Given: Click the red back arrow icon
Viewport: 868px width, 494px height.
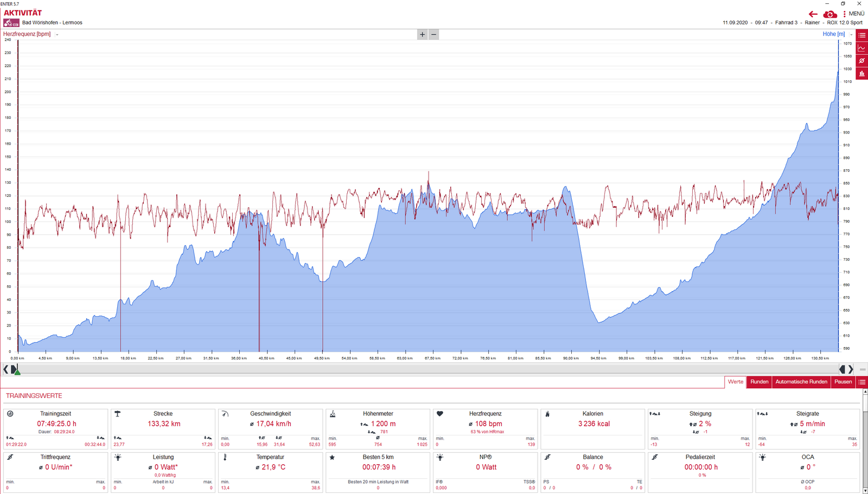Looking at the screenshot, I should [813, 14].
